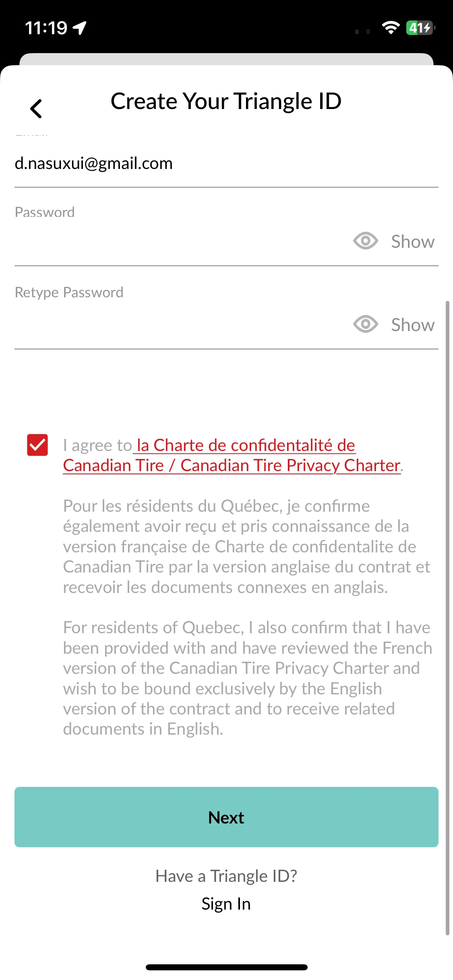Open the Canadian Tire Privacy Charter link
Viewport: 453px width, 980px height.
point(232,455)
